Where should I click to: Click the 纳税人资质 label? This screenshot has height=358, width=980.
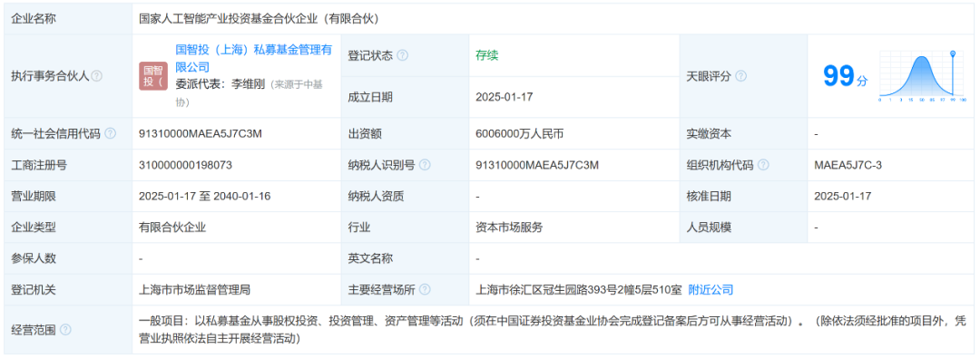click(377, 196)
